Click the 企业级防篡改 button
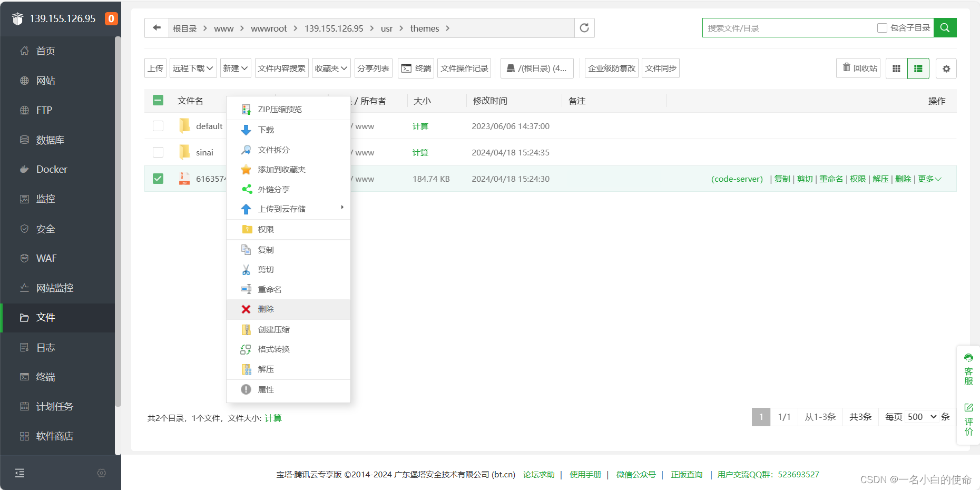Image resolution: width=980 pixels, height=490 pixels. tap(612, 68)
